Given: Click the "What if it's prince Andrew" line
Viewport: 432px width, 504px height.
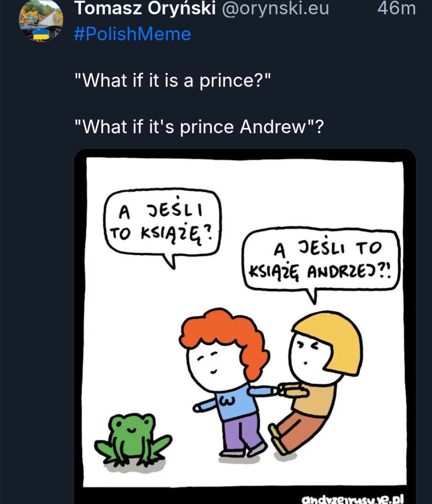Looking at the screenshot, I should 199,127.
